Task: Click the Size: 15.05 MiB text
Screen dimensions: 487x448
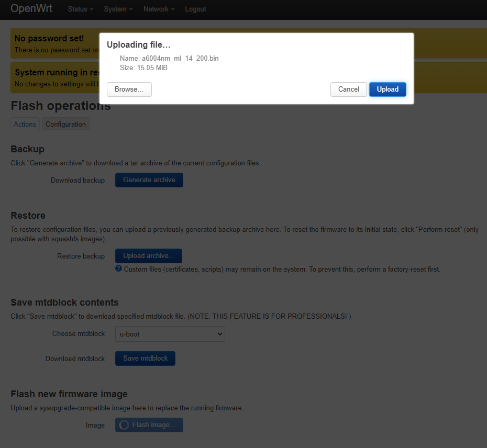Action: point(143,68)
